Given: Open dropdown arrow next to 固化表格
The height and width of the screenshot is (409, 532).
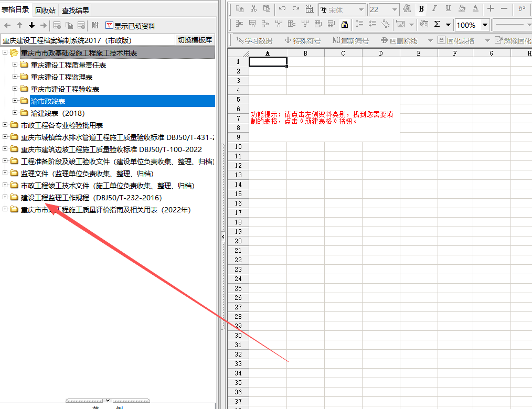Looking at the screenshot, I should pos(487,41).
